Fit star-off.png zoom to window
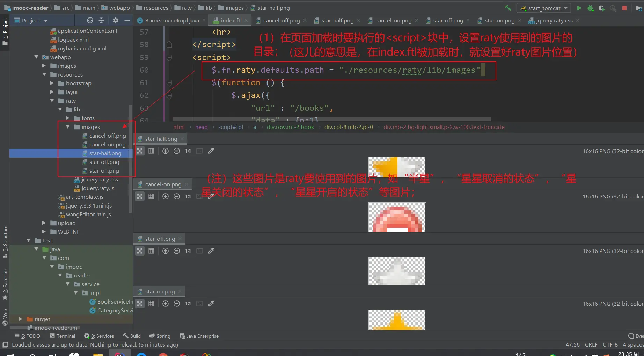The image size is (644, 356). tap(199, 251)
